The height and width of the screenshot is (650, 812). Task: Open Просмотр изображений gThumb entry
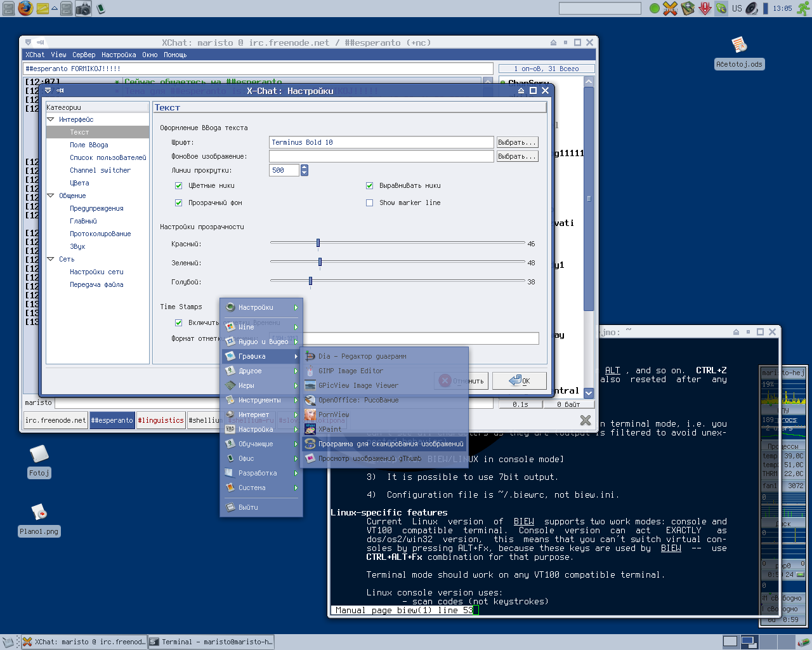[384, 458]
